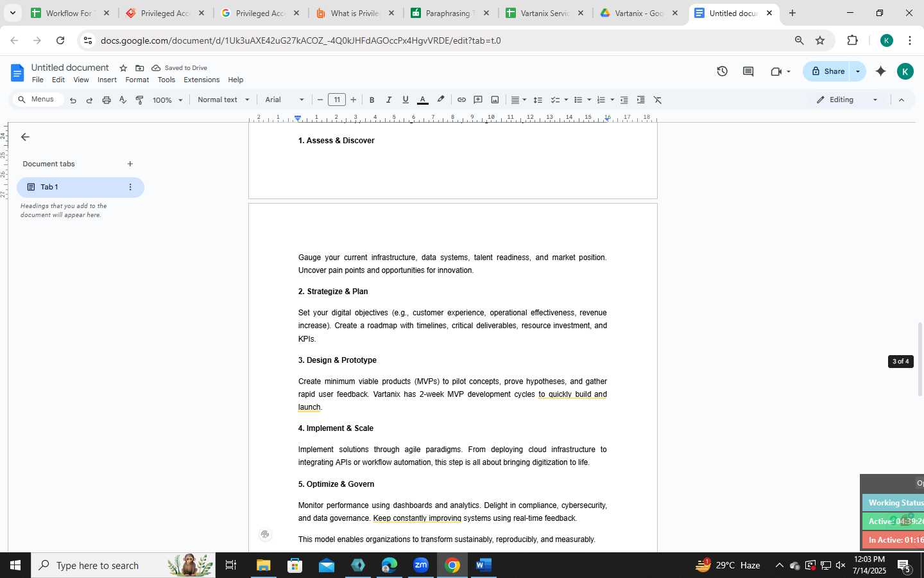Screen dimensions: 924x578
Task: Decrease indent of paragraph
Action: pyautogui.click(x=624, y=100)
